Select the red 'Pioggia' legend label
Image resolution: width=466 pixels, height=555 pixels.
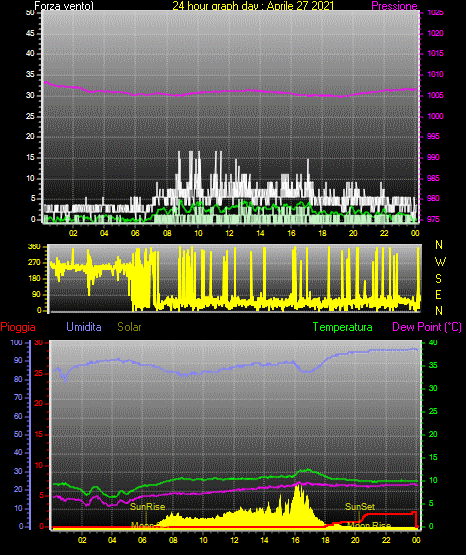pyautogui.click(x=18, y=327)
